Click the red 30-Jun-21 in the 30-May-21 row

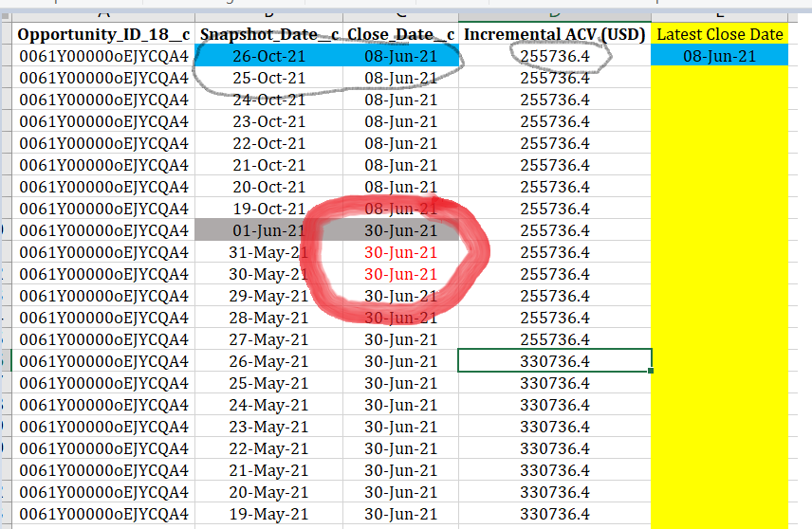401,274
